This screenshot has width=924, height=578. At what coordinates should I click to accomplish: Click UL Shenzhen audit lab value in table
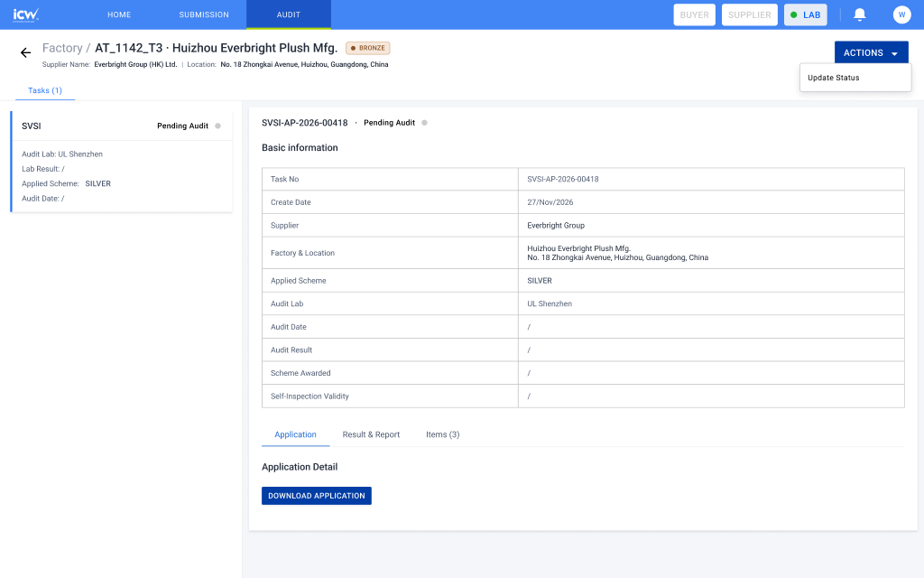550,303
